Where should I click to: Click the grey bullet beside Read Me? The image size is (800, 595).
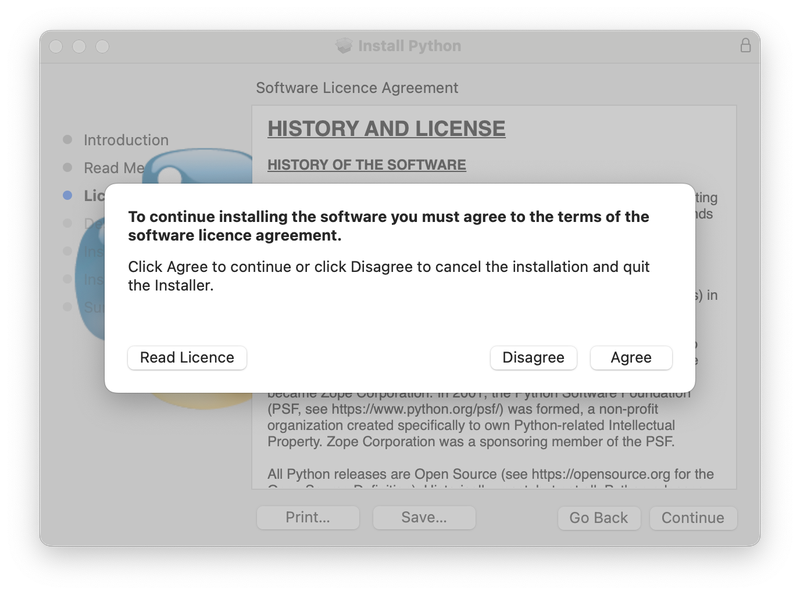point(67,167)
